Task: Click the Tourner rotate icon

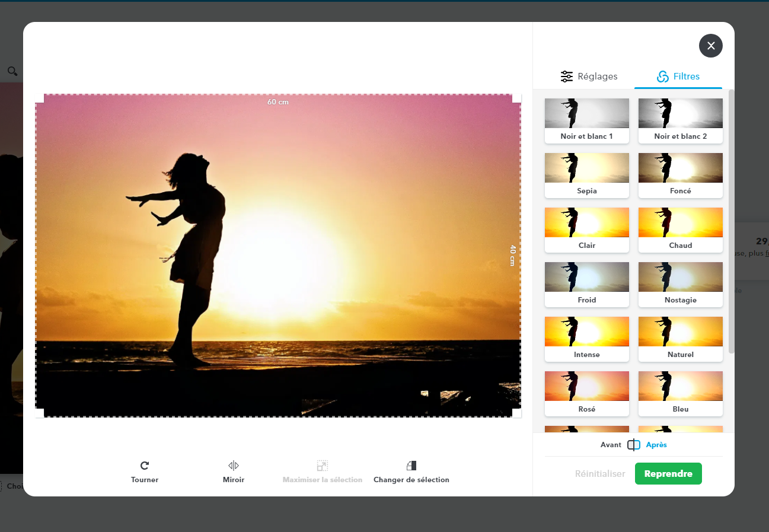Action: (x=145, y=466)
